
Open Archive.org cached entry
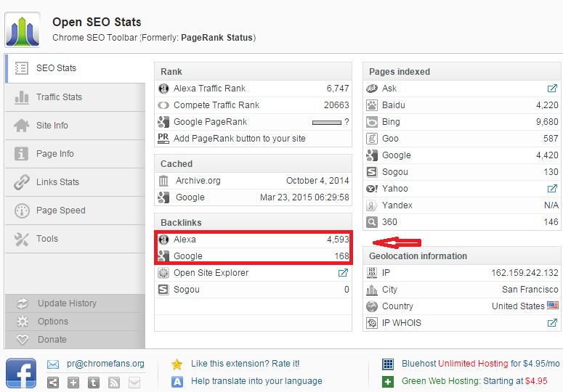pyautogui.click(x=198, y=181)
